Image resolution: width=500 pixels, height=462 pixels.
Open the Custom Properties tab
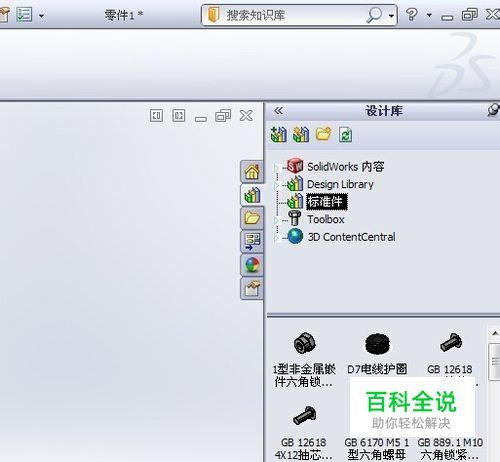(252, 289)
